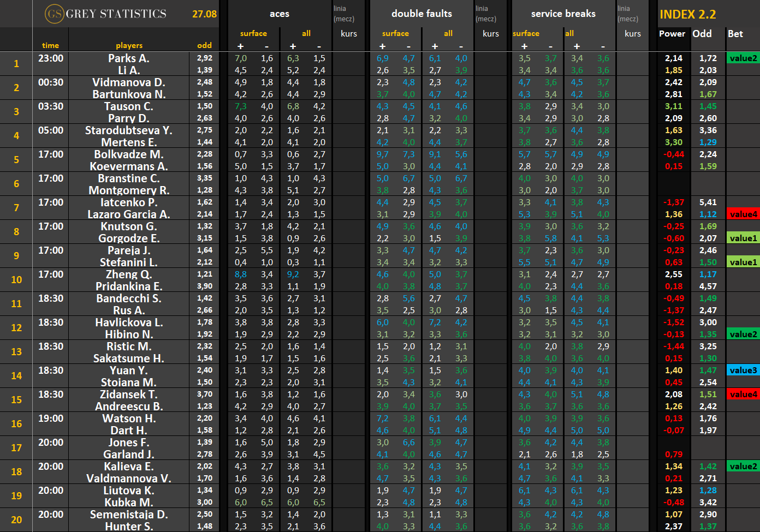Viewport: 760px width, 532px height.
Task: Select player name Watson H.
Action: tap(129, 419)
